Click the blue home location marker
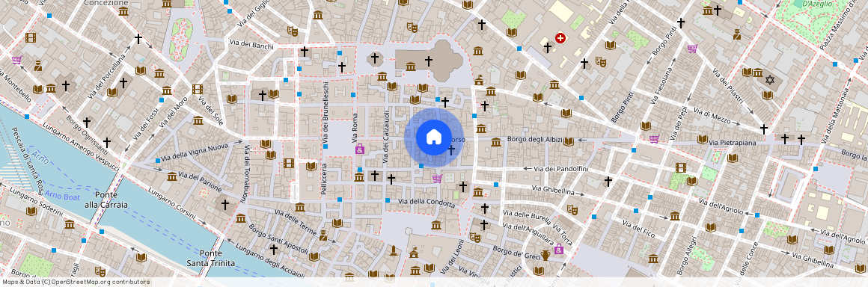 [433, 137]
